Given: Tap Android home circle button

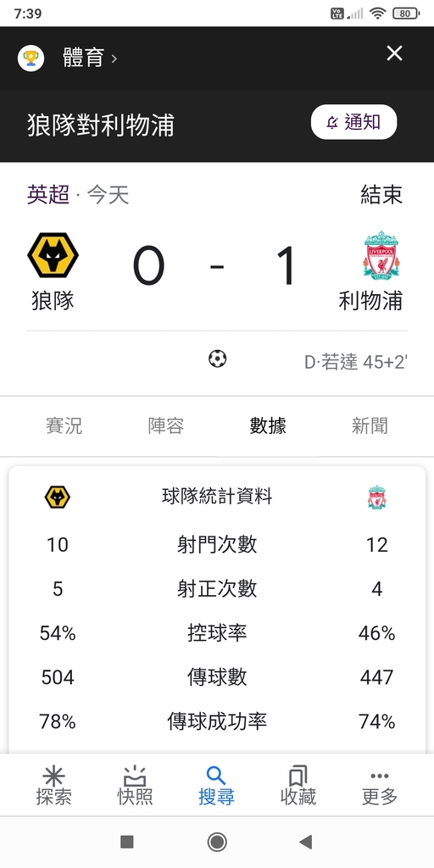Looking at the screenshot, I should 217,842.
